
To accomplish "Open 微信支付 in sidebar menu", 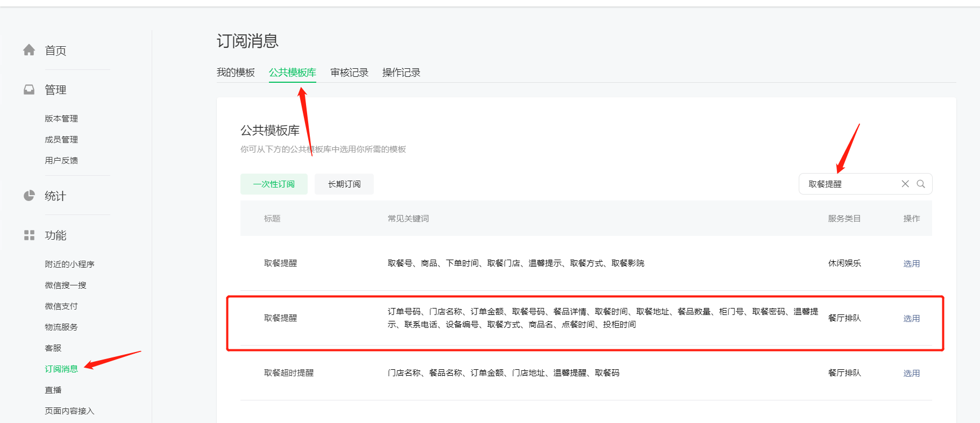I will tap(61, 306).
